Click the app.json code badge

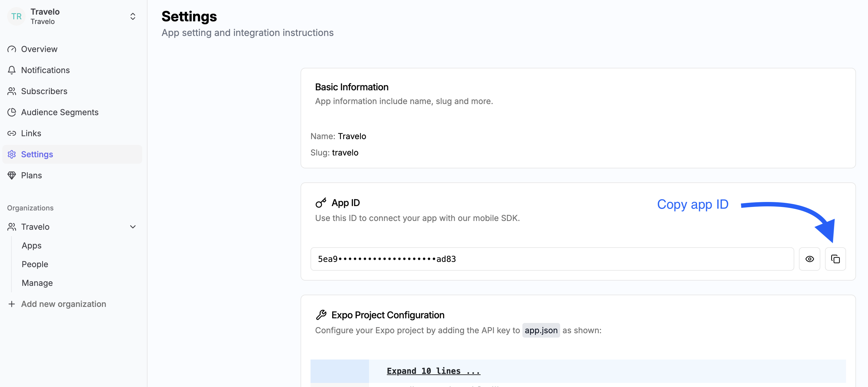click(x=541, y=330)
